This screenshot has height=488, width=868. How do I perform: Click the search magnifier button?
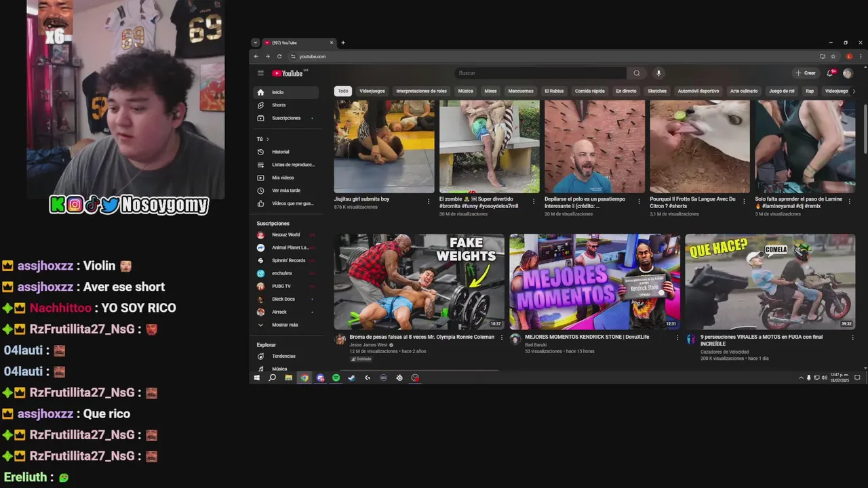637,73
